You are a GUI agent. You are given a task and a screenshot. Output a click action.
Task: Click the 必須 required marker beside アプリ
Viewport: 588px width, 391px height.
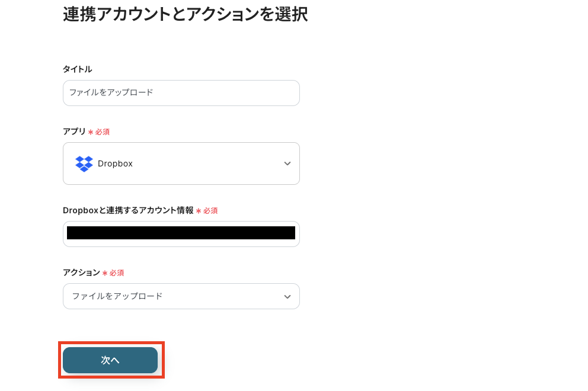100,132
